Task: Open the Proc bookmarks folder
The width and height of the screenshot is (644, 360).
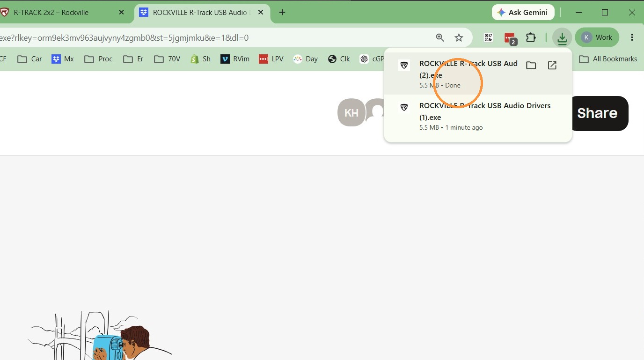Action: pyautogui.click(x=99, y=59)
